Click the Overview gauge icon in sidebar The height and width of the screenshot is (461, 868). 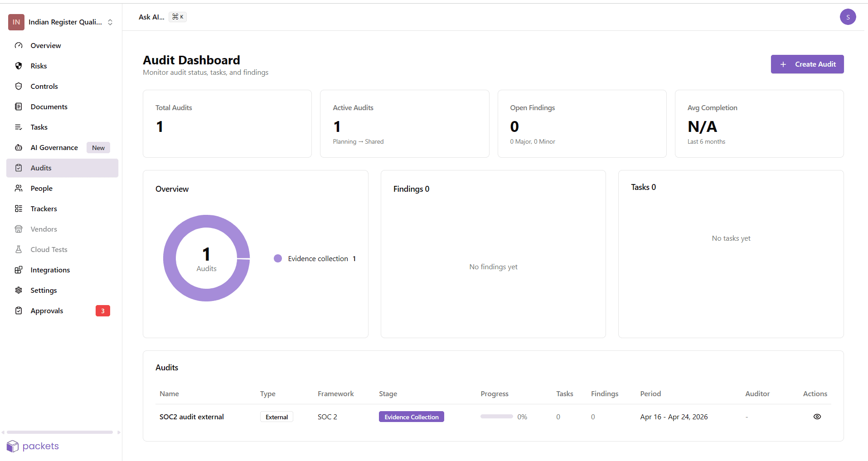point(19,45)
